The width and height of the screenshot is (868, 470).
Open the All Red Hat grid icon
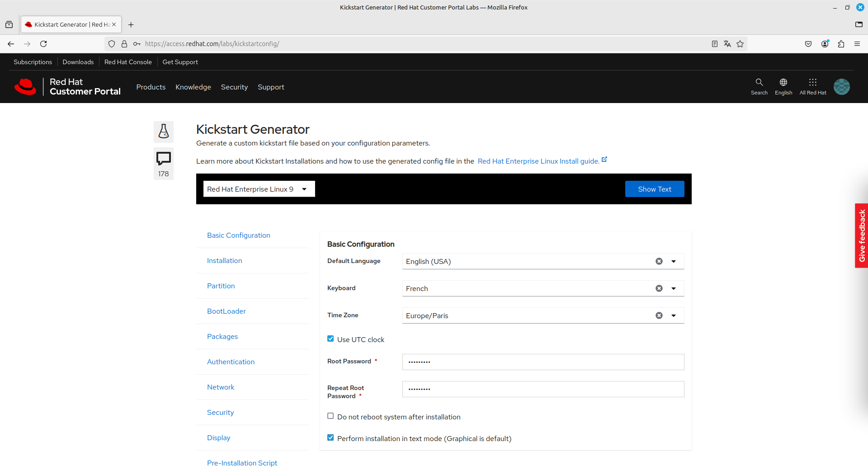click(x=813, y=86)
